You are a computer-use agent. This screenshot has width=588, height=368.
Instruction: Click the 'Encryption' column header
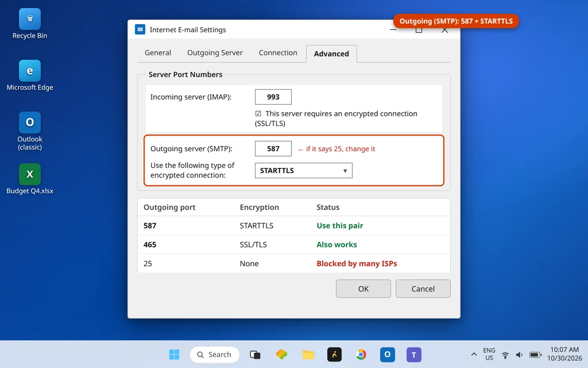[x=259, y=207]
